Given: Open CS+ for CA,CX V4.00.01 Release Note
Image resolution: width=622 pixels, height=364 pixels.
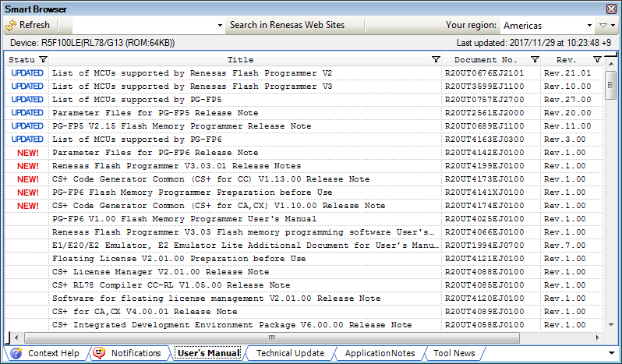Looking at the screenshot, I should 145,312.
